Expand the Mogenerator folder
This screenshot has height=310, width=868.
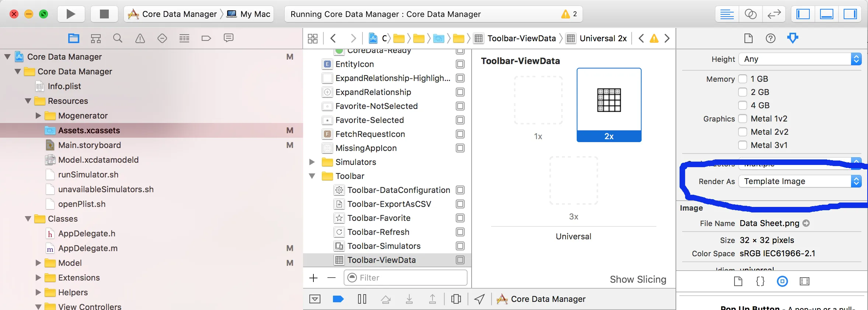coord(38,116)
